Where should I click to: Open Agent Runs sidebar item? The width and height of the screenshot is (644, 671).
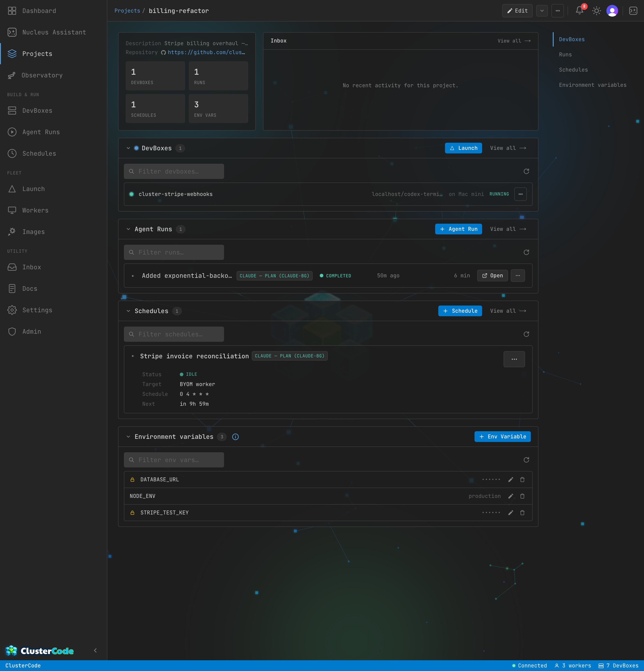[53, 132]
